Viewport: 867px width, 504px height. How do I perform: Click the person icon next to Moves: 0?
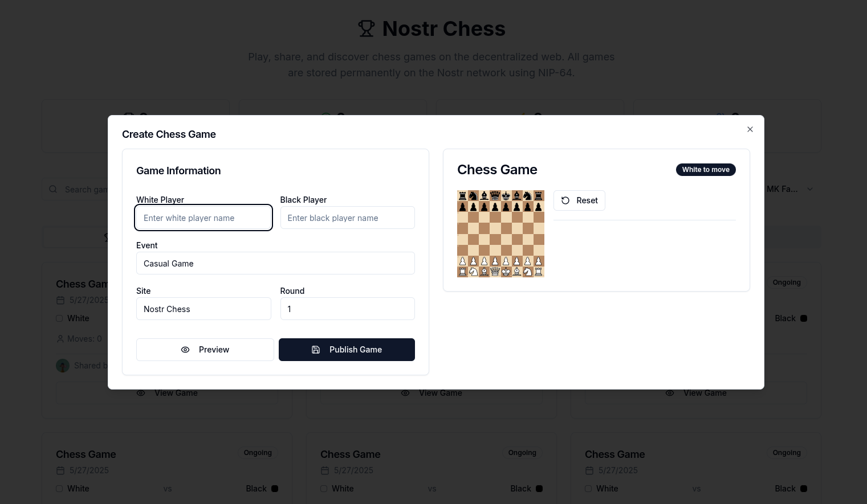pyautogui.click(x=60, y=339)
